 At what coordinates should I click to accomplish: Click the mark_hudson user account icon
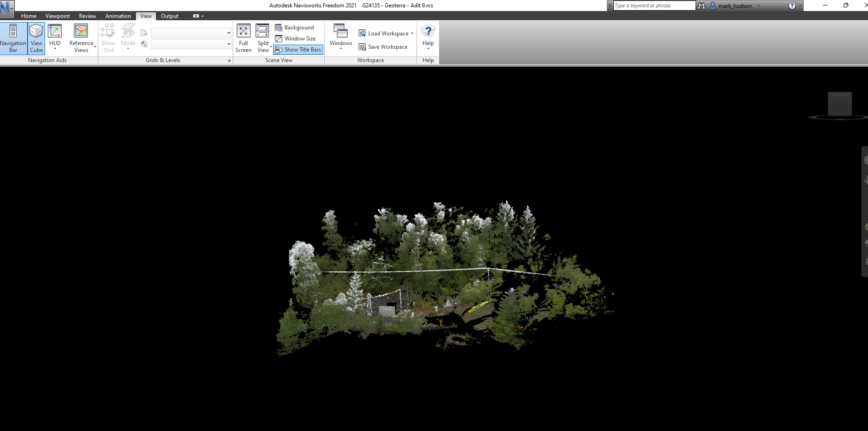click(x=713, y=6)
